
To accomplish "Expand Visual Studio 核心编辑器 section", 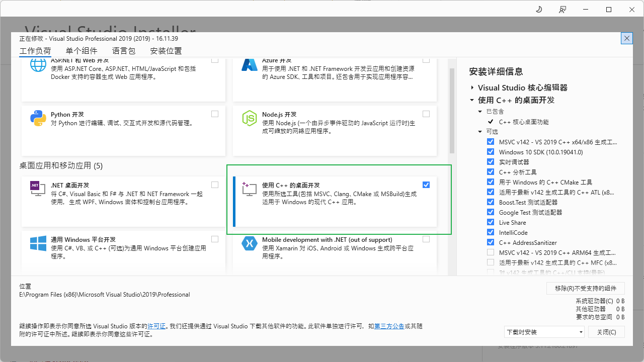I will coord(472,87).
